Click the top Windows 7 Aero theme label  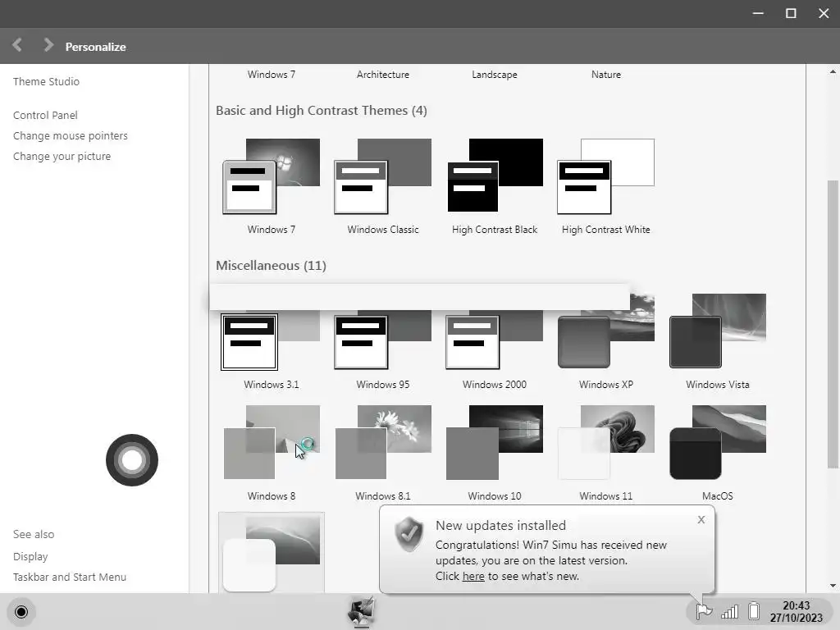pyautogui.click(x=271, y=75)
